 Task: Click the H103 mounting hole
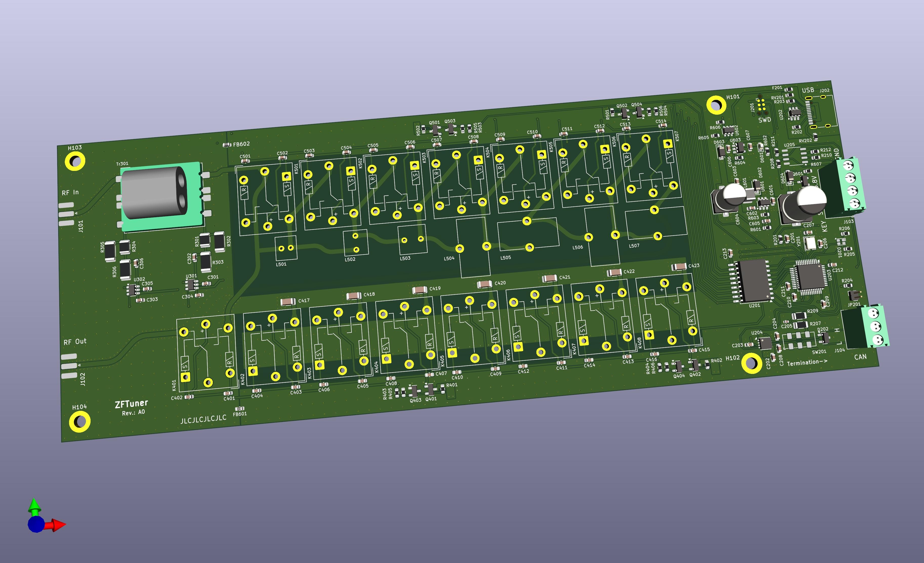click(x=75, y=161)
